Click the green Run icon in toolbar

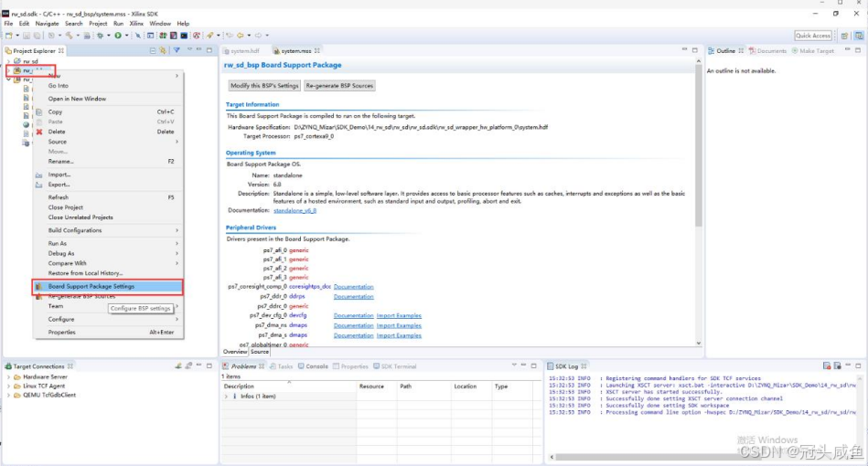point(116,36)
